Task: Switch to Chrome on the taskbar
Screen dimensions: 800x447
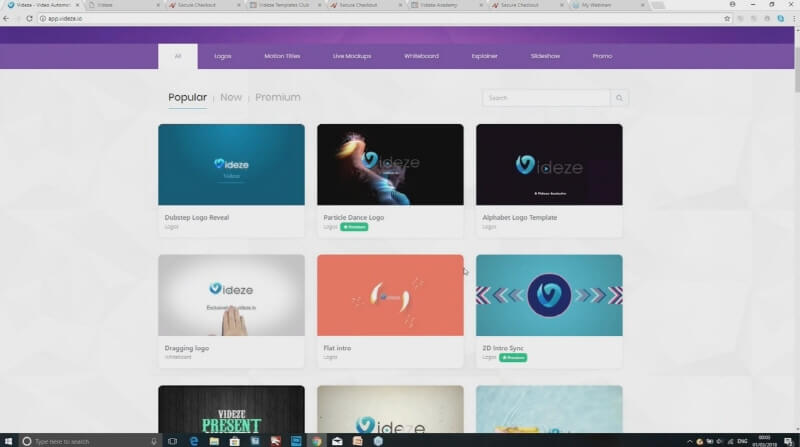Action: tap(317, 441)
